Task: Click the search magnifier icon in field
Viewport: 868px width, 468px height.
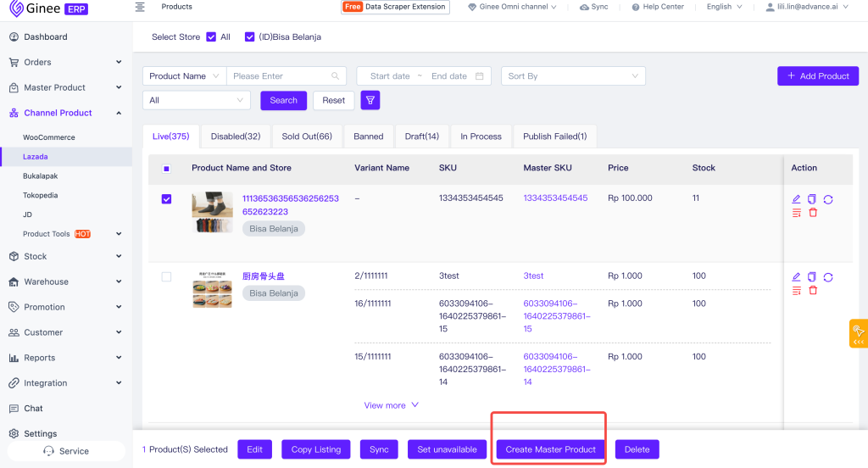Action: click(335, 75)
